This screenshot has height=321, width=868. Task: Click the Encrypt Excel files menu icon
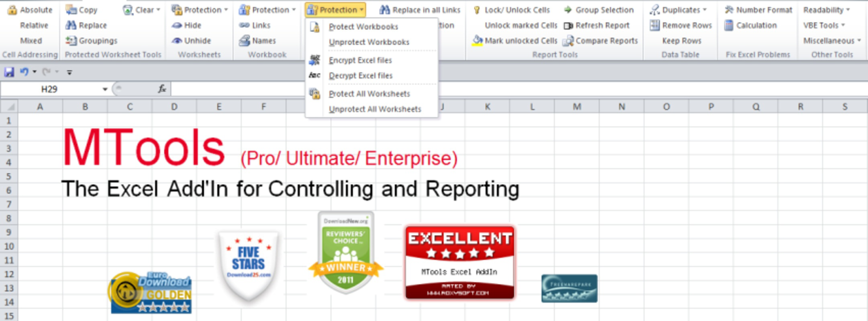[x=315, y=60]
